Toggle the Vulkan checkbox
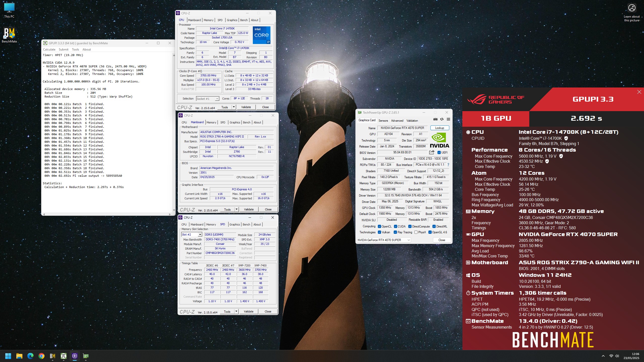The height and width of the screenshot is (362, 644). [379, 232]
